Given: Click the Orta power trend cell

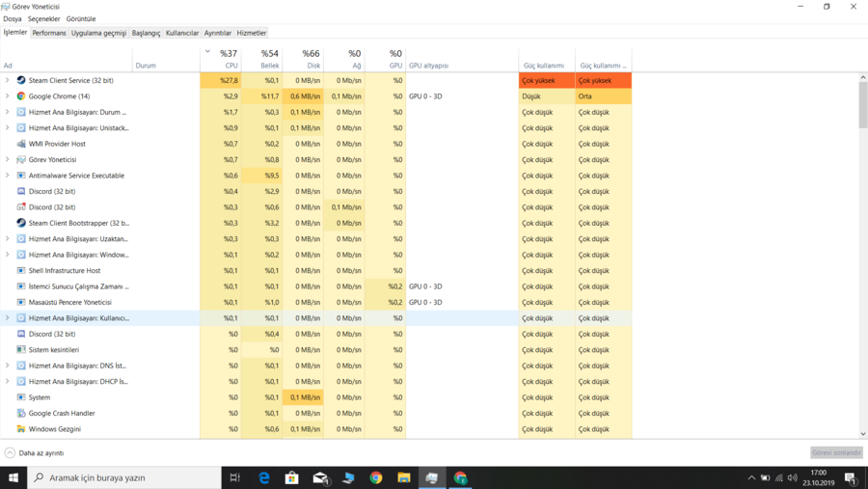Looking at the screenshot, I should (x=604, y=96).
